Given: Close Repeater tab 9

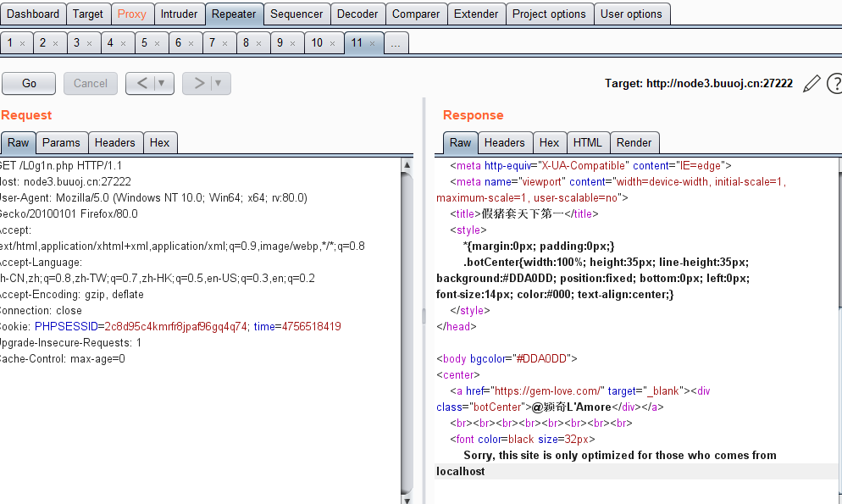Looking at the screenshot, I should [x=292, y=43].
